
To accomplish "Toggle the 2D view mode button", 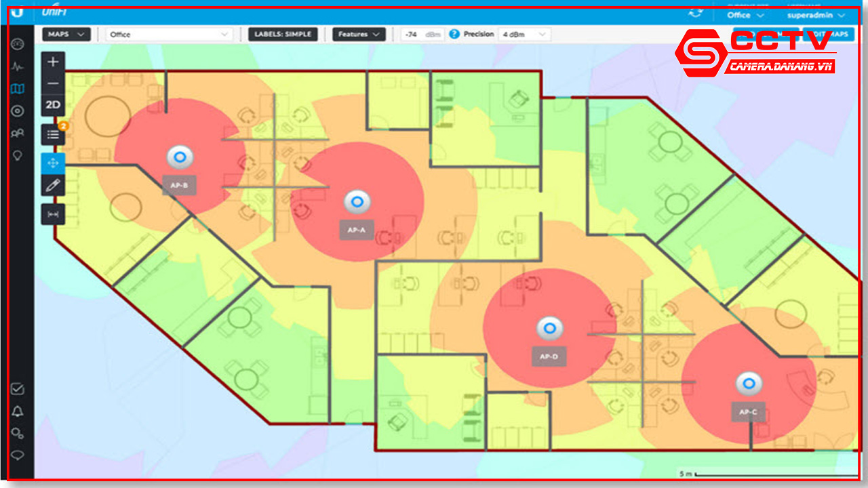I will coord(54,105).
